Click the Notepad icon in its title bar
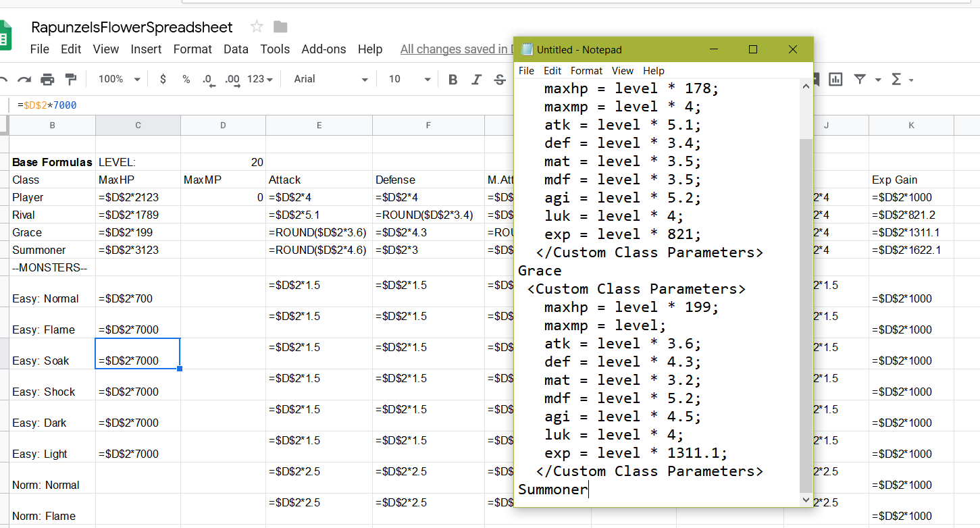This screenshot has width=980, height=528. 527,49
